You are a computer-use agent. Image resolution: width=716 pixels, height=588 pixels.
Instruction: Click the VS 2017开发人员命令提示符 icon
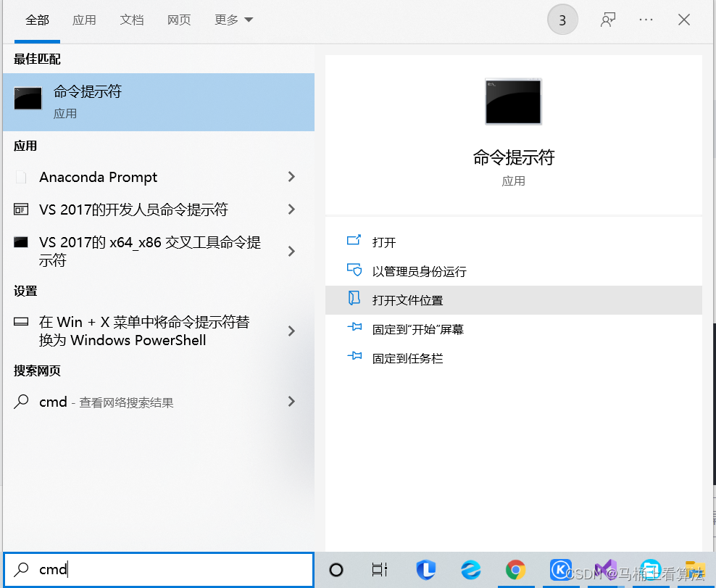point(21,210)
